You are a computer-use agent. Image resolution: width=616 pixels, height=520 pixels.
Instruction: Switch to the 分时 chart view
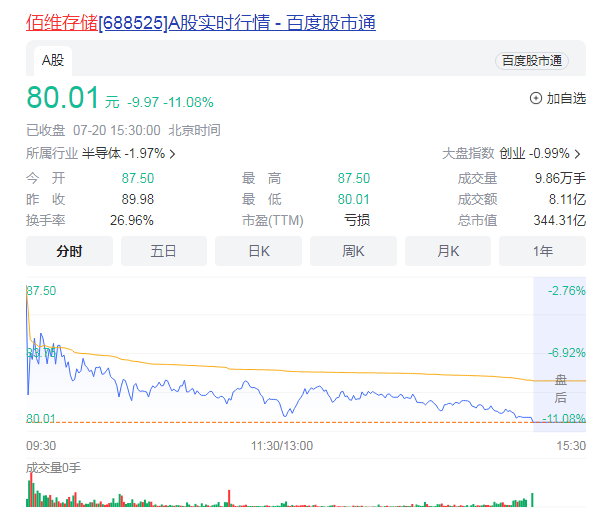point(70,251)
